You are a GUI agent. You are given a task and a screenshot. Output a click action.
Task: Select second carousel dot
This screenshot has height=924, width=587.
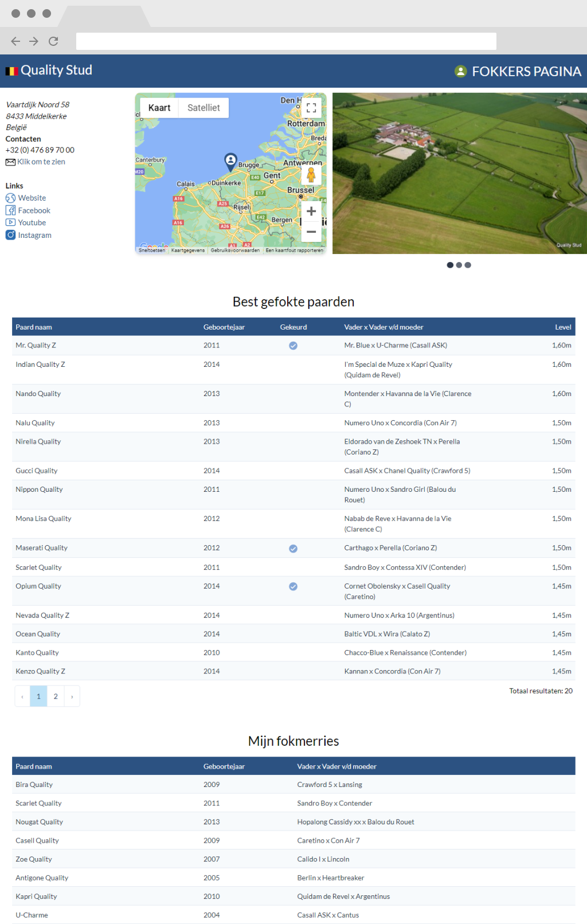pyautogui.click(x=459, y=265)
